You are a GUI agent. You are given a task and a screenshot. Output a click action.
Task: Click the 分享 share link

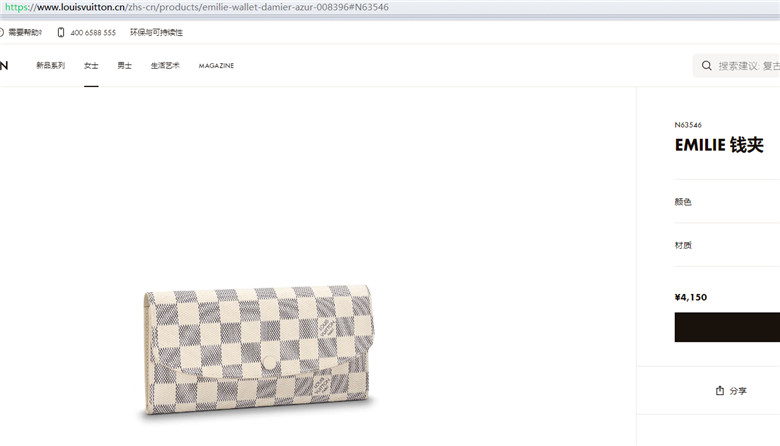(x=738, y=391)
